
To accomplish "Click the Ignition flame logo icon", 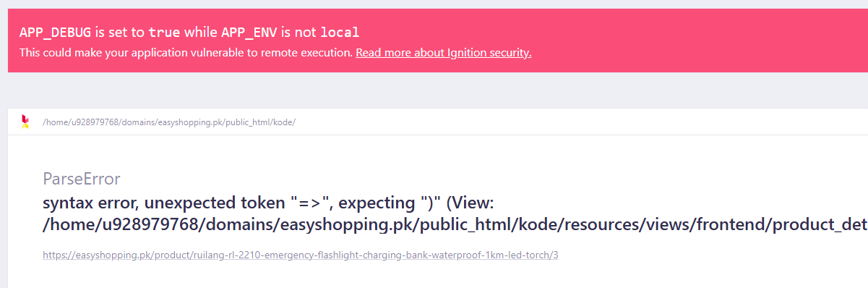I will pyautogui.click(x=25, y=122).
